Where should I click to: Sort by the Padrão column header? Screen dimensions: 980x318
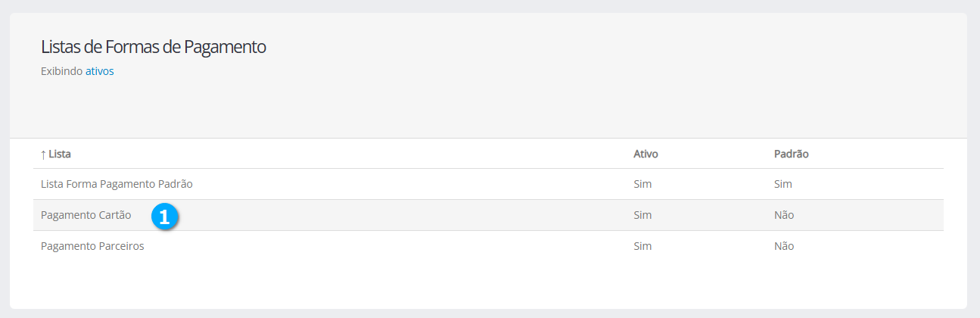pyautogui.click(x=791, y=154)
